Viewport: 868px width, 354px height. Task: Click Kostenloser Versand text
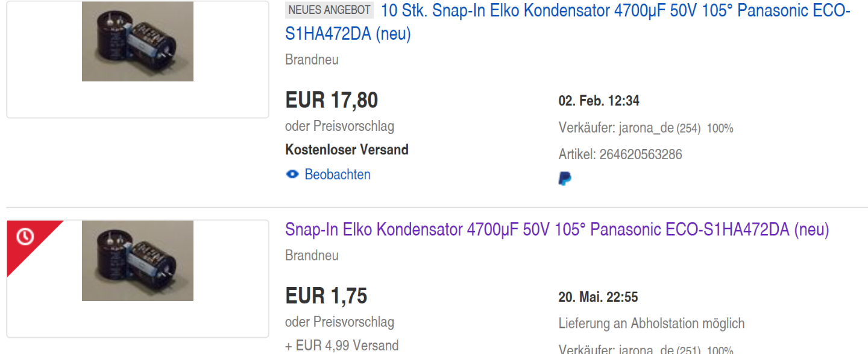pos(347,150)
